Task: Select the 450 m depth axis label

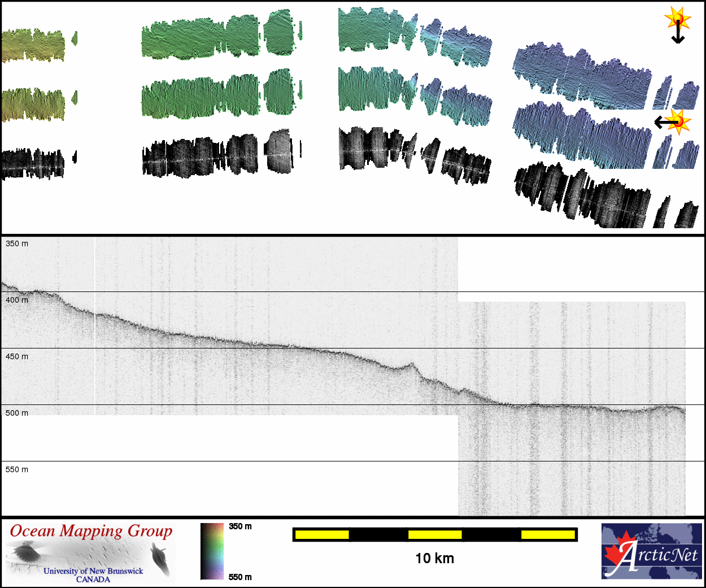Action: tap(17, 356)
